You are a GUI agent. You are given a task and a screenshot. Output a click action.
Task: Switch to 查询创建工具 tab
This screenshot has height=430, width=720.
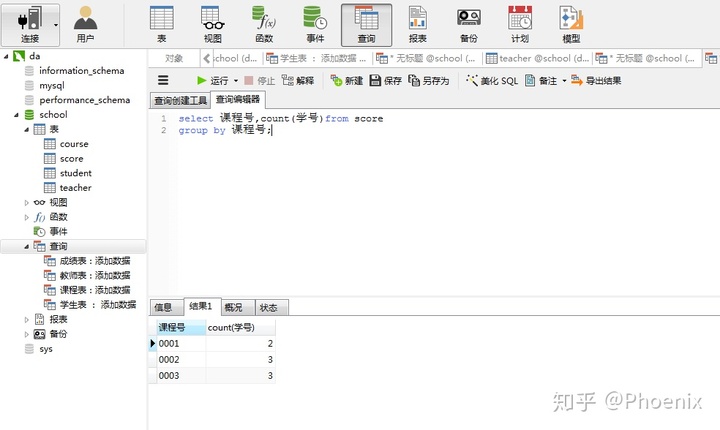[x=180, y=100]
